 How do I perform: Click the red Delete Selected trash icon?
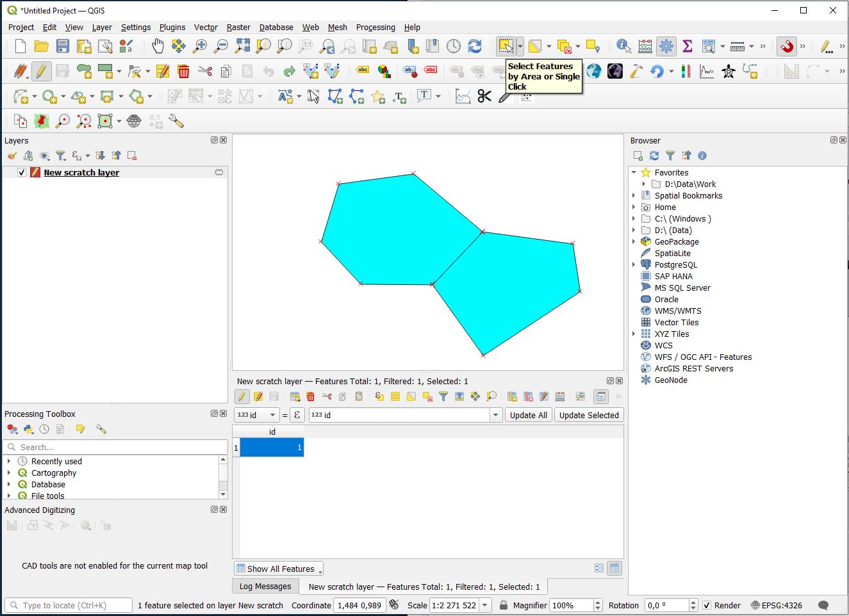click(x=183, y=71)
